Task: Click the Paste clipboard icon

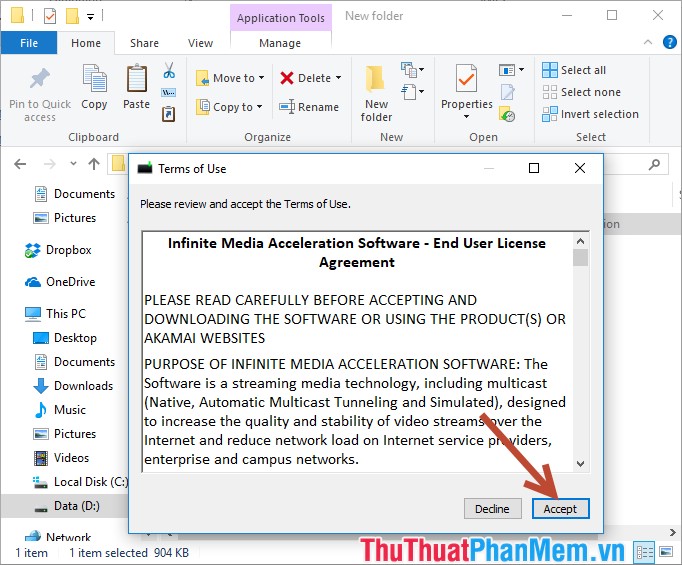Action: (x=137, y=78)
